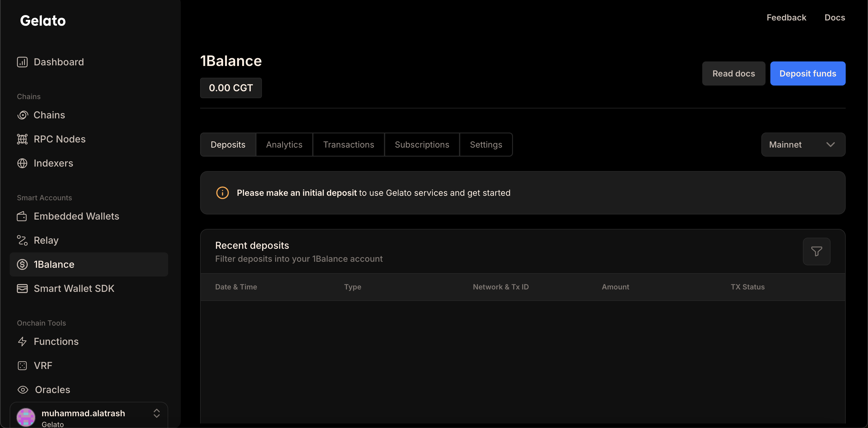The image size is (868, 428).
Task: Select 1Balance in the sidebar
Action: pos(89,264)
